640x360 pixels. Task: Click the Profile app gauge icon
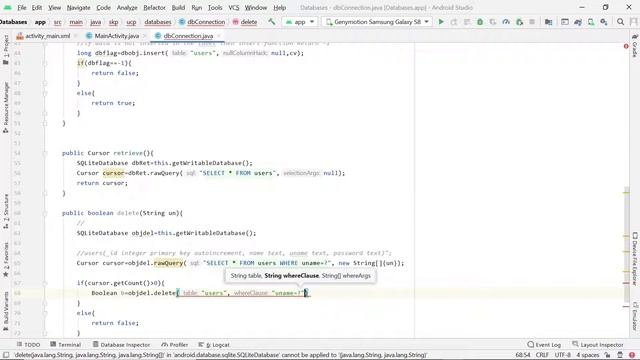pyautogui.click(x=506, y=22)
